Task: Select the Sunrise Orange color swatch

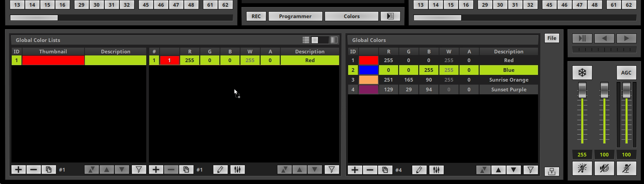Action: coord(369,80)
